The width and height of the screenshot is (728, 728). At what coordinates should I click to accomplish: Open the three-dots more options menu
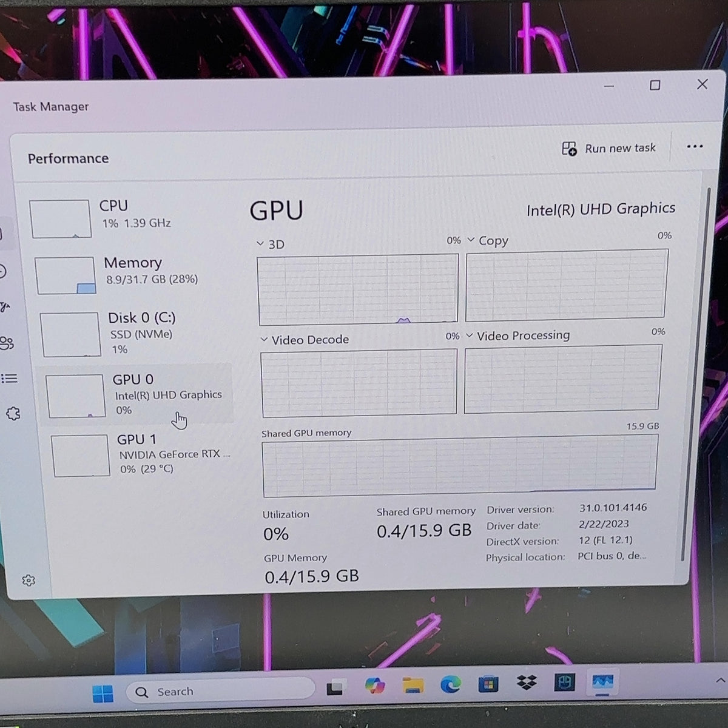(x=695, y=146)
